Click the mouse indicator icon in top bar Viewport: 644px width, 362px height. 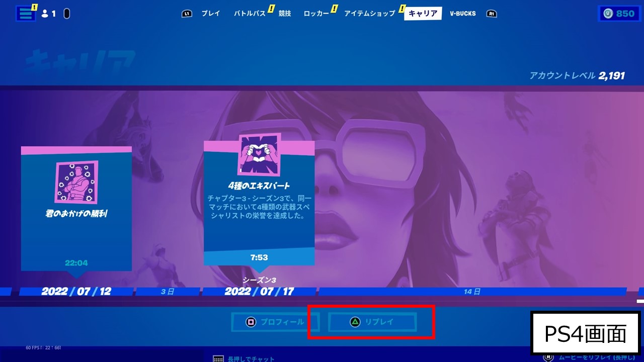66,13
